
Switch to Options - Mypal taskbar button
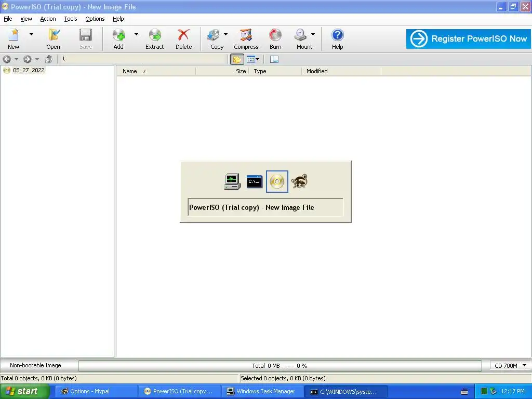96,391
